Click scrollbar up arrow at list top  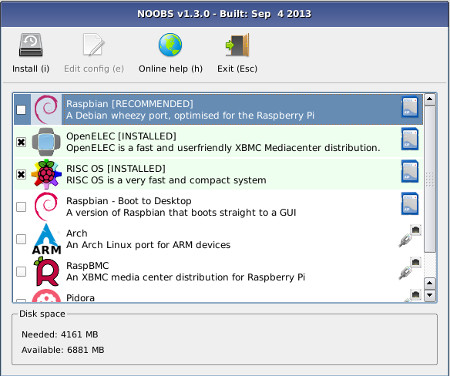coord(430,99)
